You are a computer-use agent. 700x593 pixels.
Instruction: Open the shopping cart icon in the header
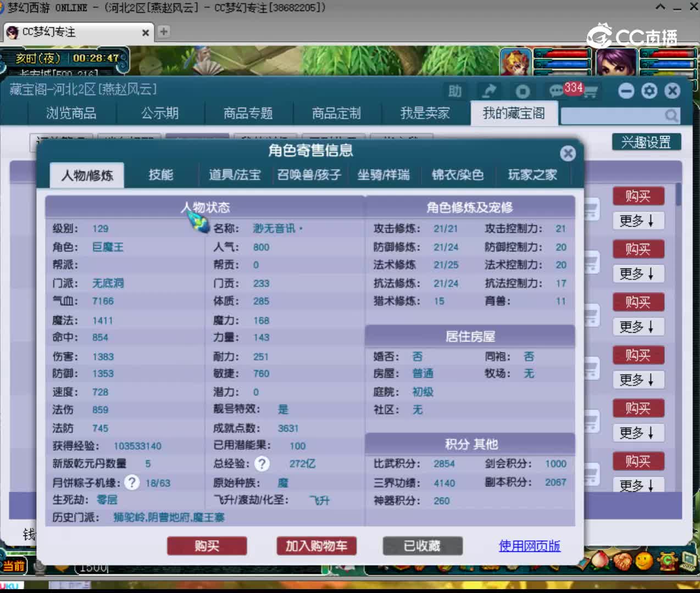[590, 92]
